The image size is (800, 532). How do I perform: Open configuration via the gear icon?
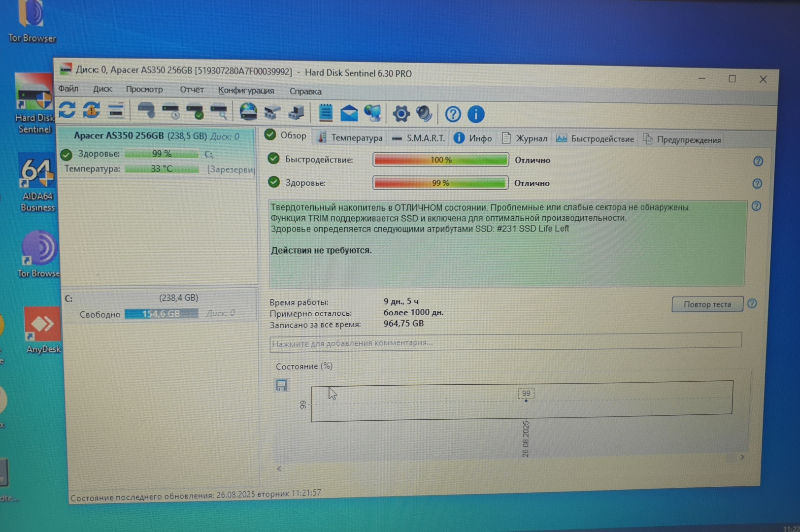click(401, 114)
